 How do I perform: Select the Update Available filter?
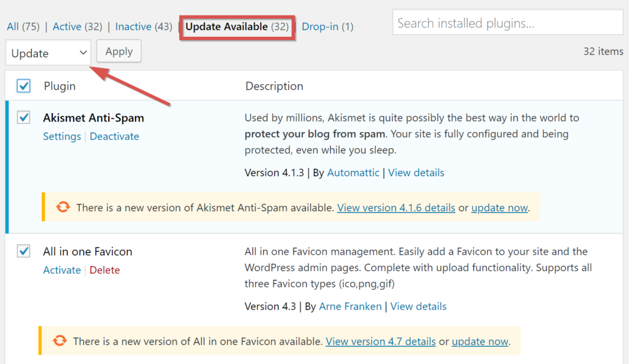[x=236, y=26]
